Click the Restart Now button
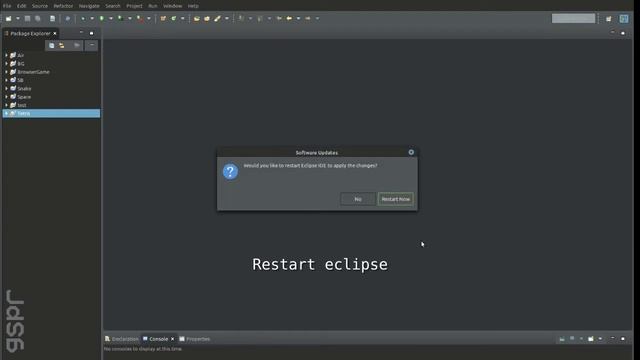640x360 pixels. coord(396,199)
